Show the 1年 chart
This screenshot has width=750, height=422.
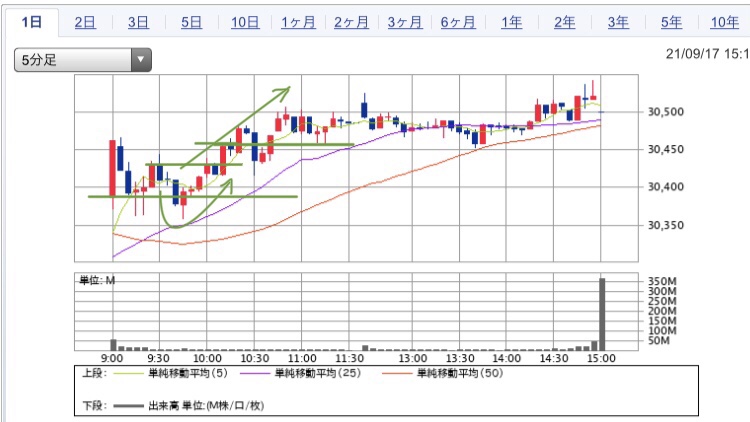coord(511,21)
